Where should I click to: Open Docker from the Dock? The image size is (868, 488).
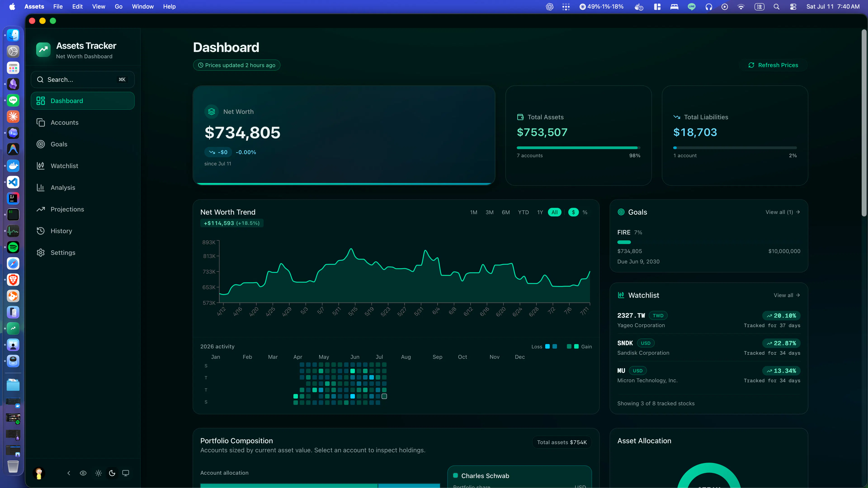click(x=13, y=166)
